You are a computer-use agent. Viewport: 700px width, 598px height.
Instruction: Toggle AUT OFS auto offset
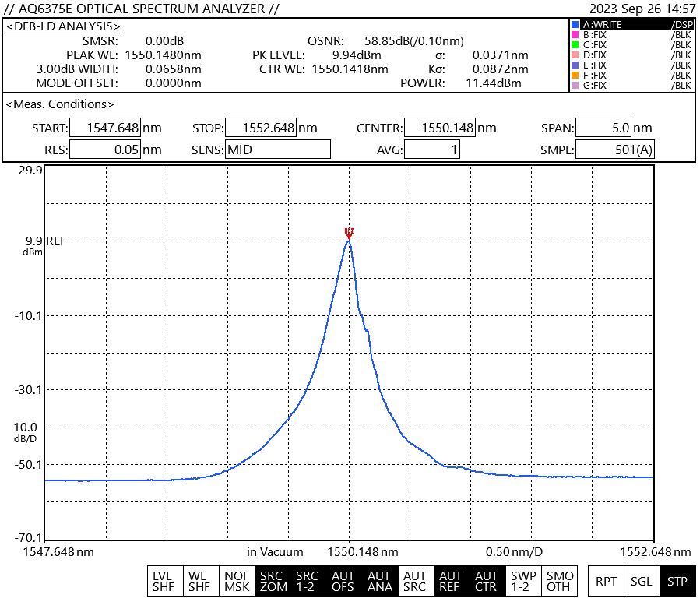pos(343,582)
